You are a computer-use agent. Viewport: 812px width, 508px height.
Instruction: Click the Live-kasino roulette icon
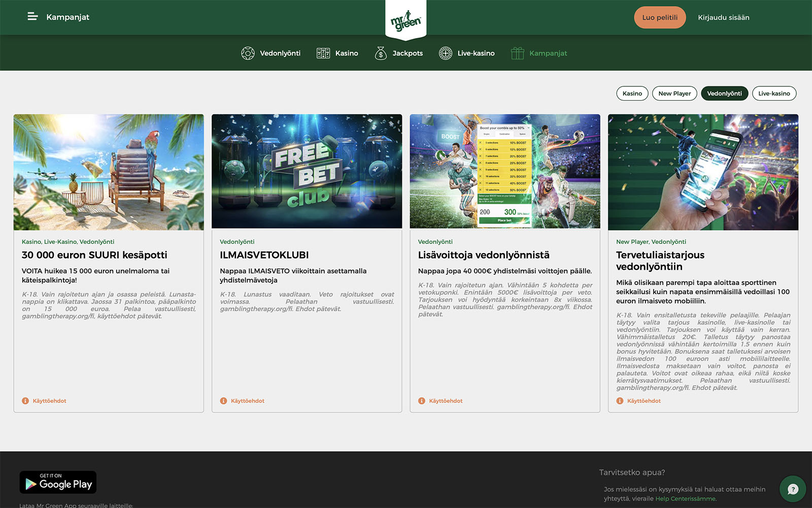coord(446,53)
